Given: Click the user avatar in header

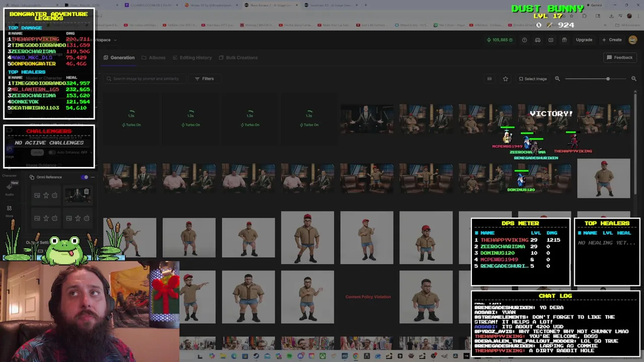Looking at the screenshot, I should click(633, 40).
